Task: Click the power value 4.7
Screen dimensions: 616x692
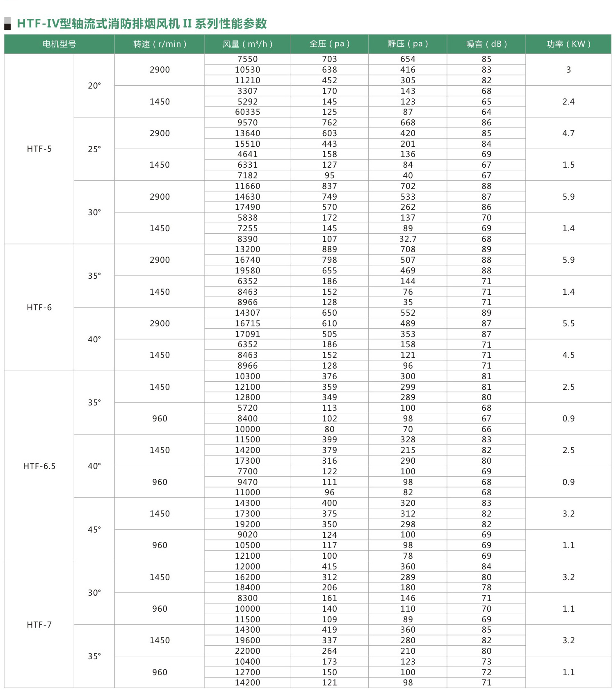Action: [568, 133]
